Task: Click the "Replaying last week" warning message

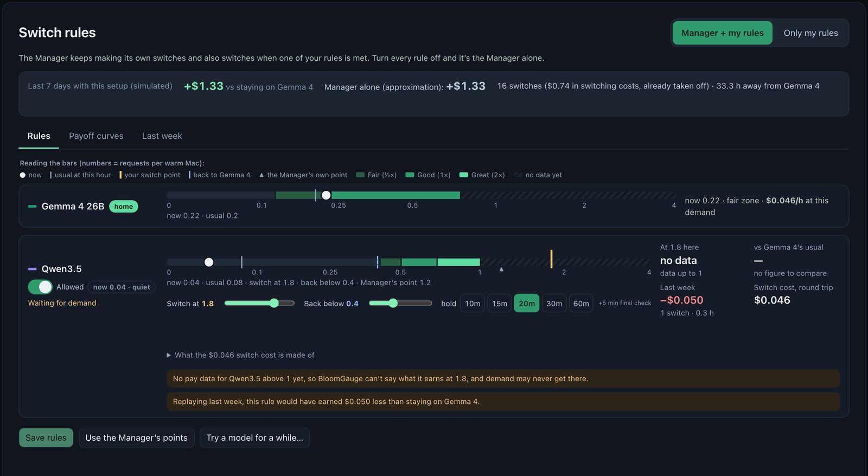Action: (x=503, y=402)
